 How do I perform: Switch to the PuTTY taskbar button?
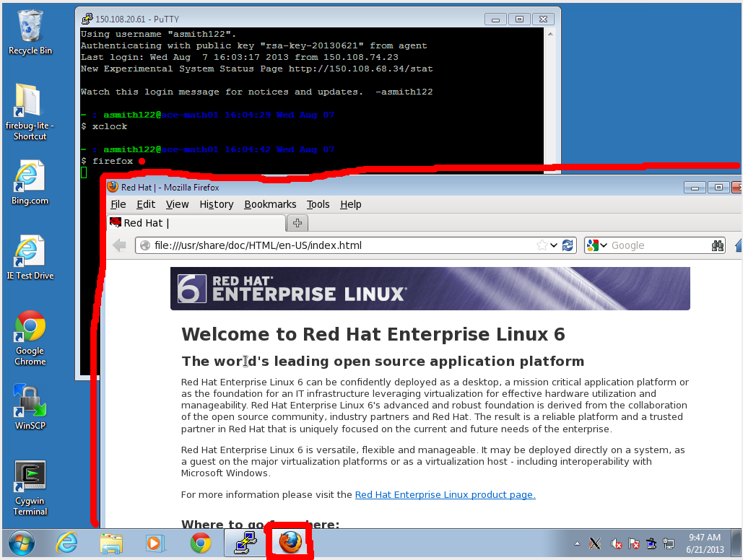tap(246, 543)
